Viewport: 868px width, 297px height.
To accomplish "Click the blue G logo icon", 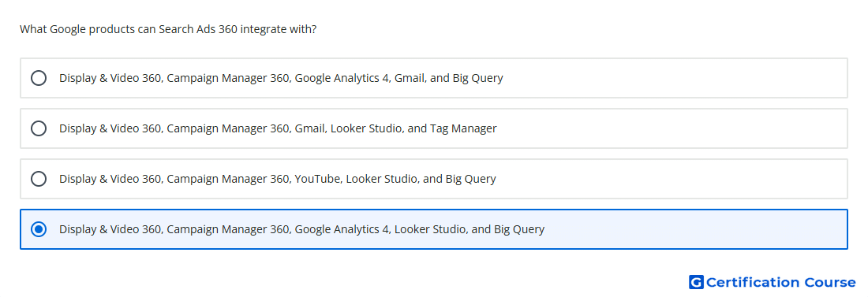I will pos(696,282).
